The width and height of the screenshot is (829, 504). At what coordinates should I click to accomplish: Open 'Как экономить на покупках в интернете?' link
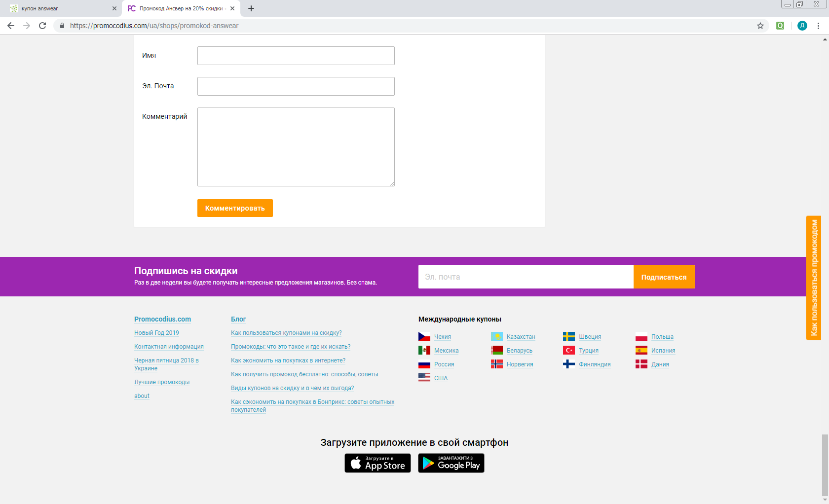(x=288, y=360)
